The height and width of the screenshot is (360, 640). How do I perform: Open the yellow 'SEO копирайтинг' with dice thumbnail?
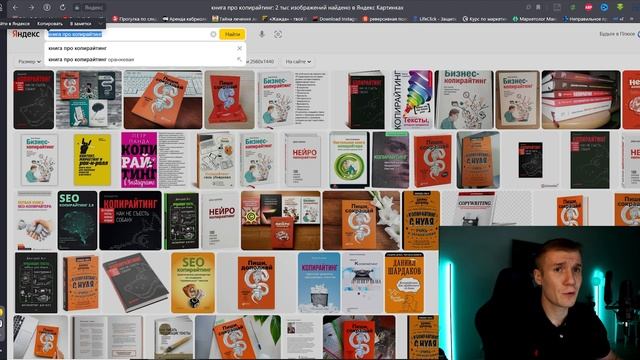193,283
